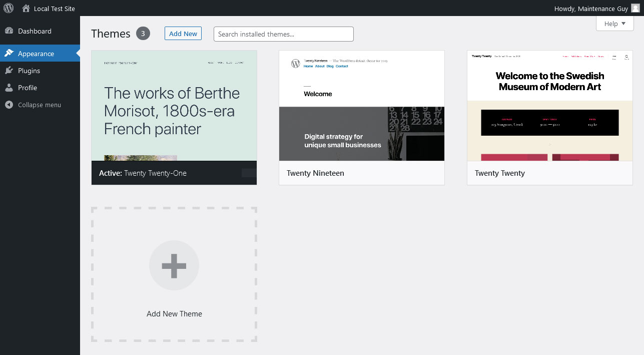The width and height of the screenshot is (644, 355).
Task: Click the WordPress logo in admin bar
Action: click(x=9, y=8)
